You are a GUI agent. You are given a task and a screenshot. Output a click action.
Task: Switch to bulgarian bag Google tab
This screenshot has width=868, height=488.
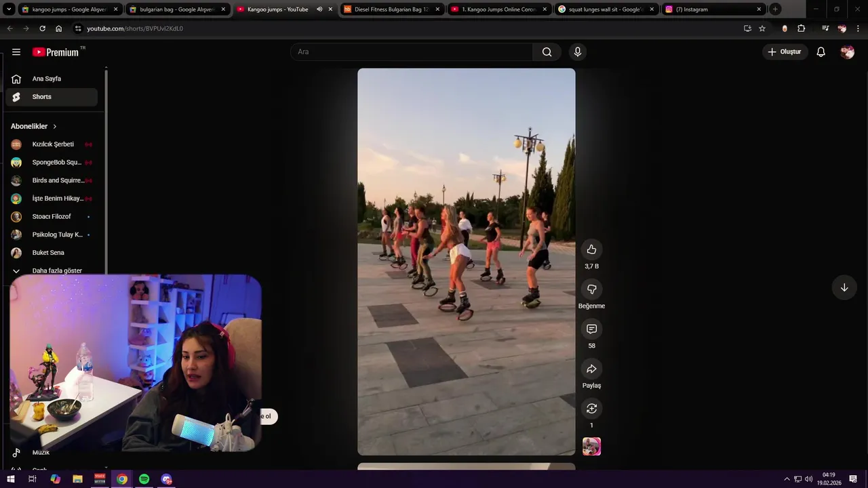tap(177, 9)
